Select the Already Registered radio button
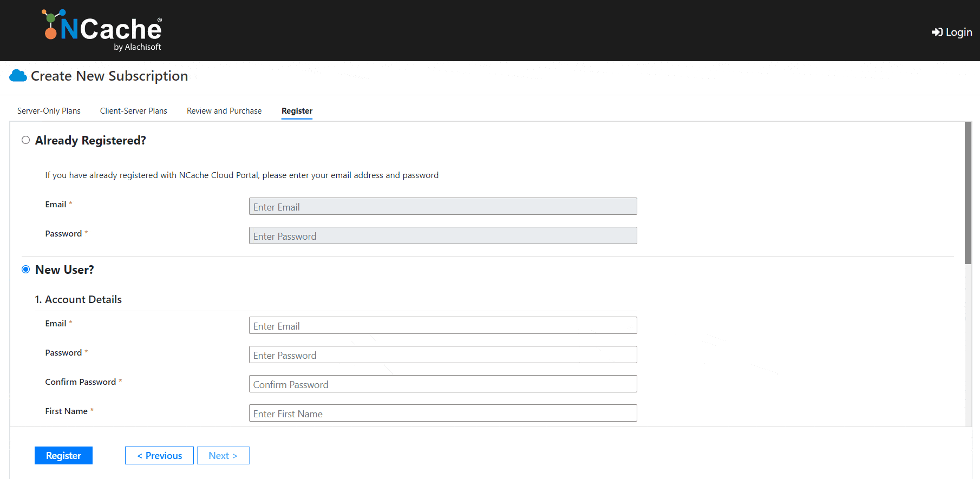 [25, 140]
